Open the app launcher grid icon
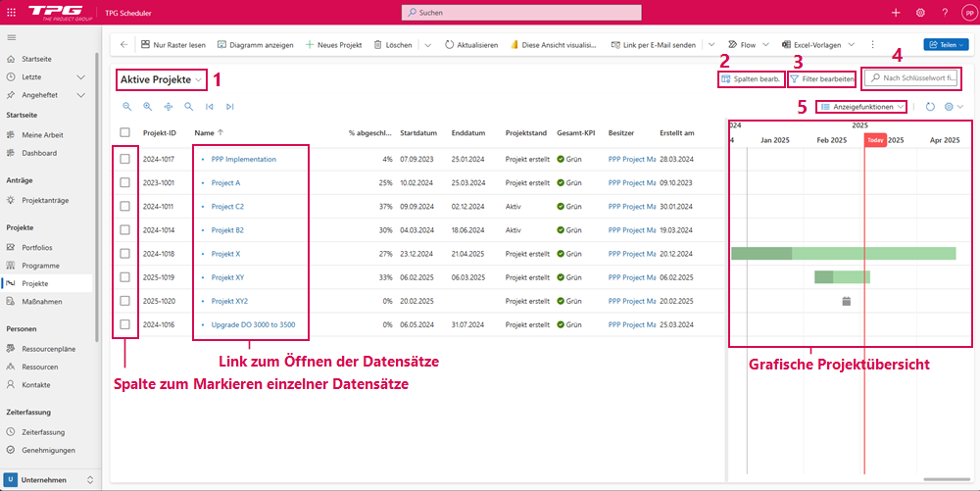Screen dimensions: 980x491 pos(12,13)
